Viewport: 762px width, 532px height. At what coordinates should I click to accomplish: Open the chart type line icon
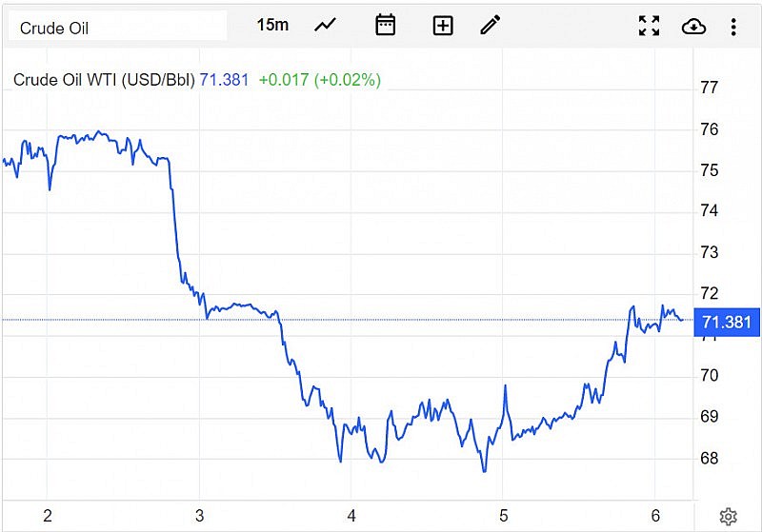[326, 26]
